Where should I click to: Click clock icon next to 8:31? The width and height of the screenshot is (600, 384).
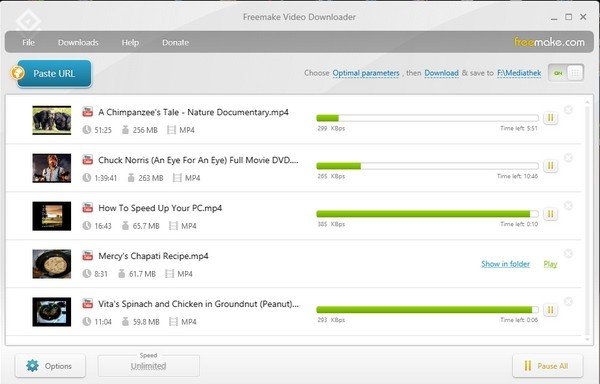coord(87,274)
